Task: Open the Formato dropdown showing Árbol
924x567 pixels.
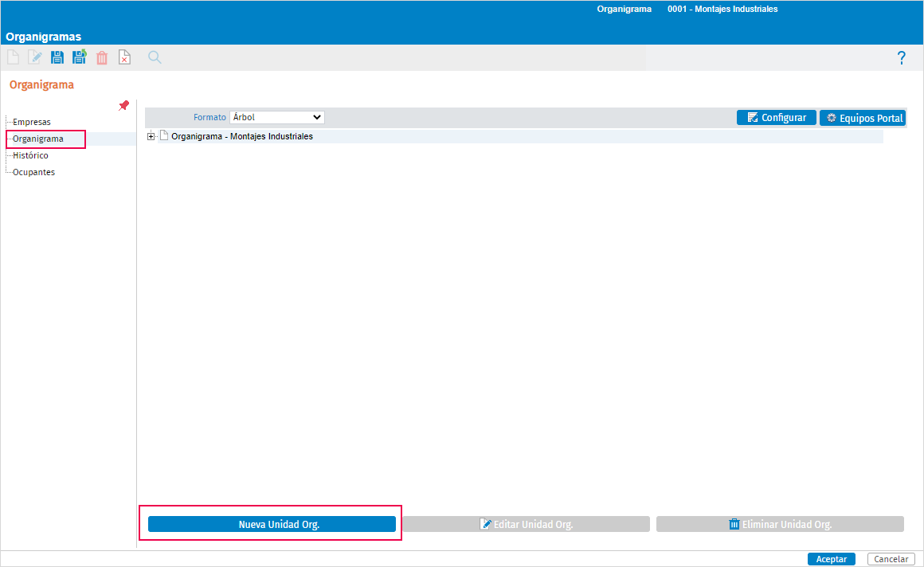Action: 277,117
